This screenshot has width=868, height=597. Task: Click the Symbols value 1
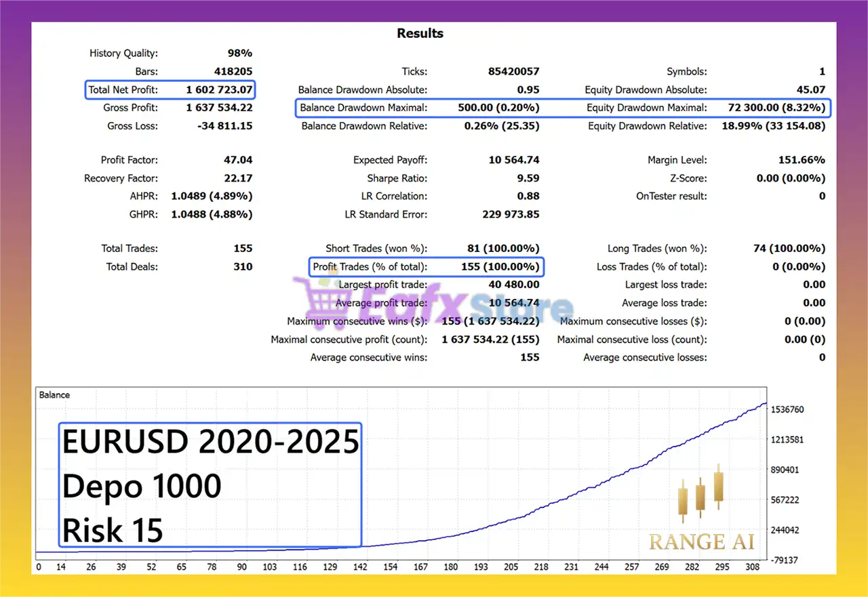[822, 71]
